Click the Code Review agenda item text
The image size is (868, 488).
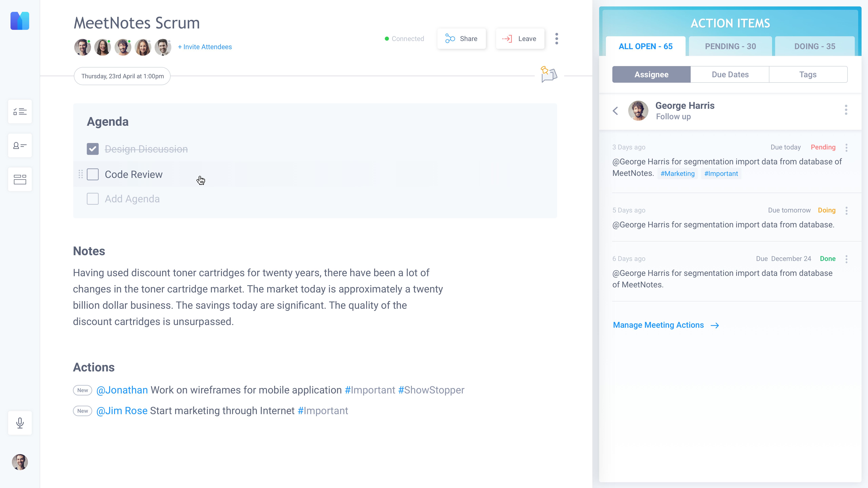(x=134, y=174)
